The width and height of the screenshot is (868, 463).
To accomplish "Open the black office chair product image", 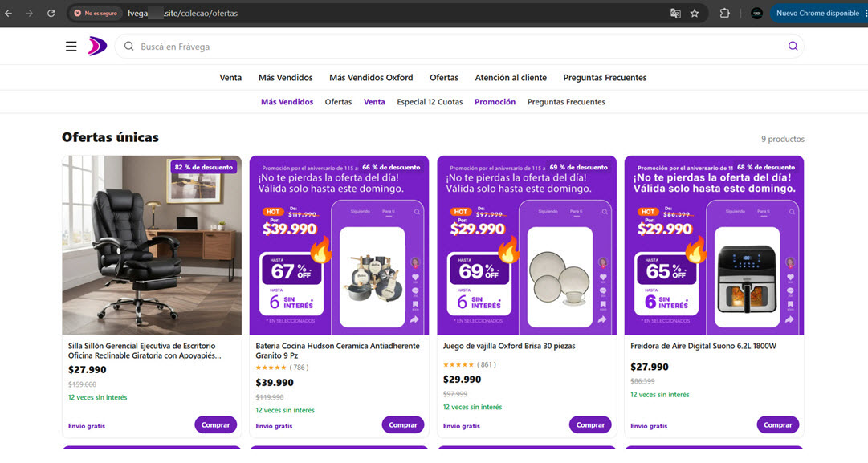I will 152,245.
